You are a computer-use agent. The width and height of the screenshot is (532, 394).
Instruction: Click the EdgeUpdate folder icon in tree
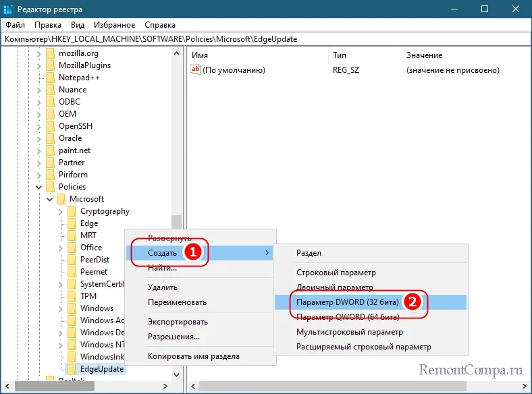tap(71, 369)
